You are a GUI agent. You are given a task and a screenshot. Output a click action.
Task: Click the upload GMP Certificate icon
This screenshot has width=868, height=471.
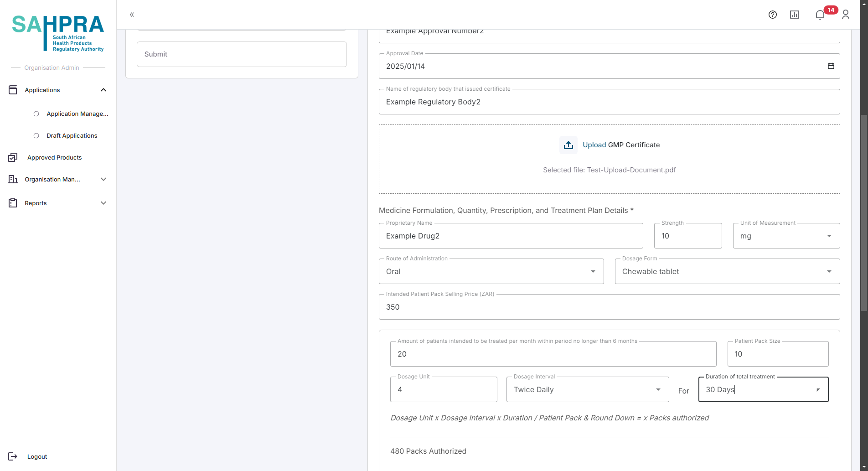pos(568,145)
